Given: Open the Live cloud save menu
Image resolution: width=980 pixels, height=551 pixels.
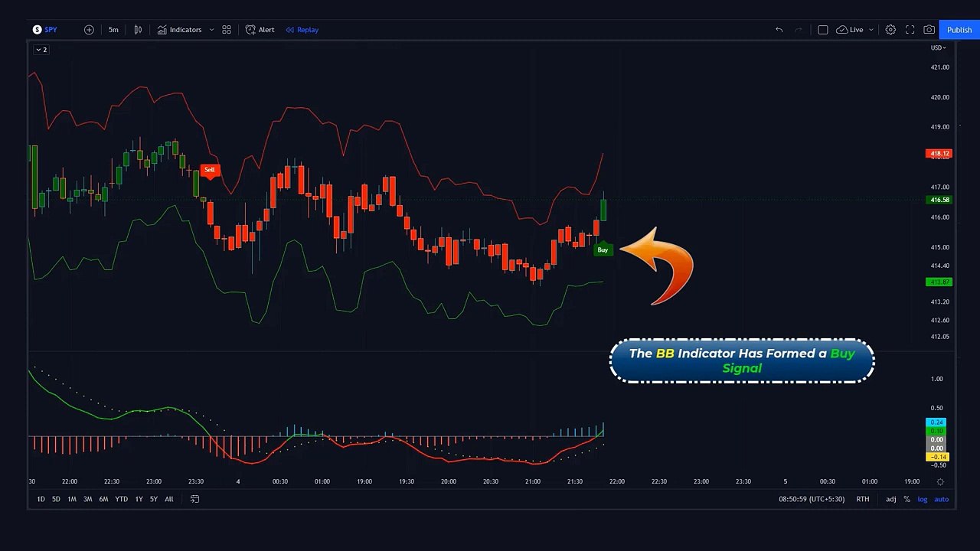Looking at the screenshot, I should click(854, 30).
